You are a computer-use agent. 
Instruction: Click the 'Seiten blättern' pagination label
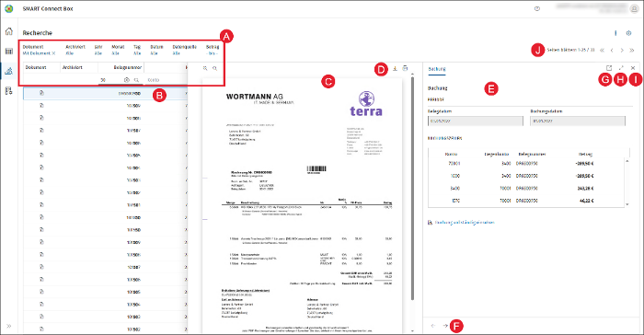(x=570, y=50)
